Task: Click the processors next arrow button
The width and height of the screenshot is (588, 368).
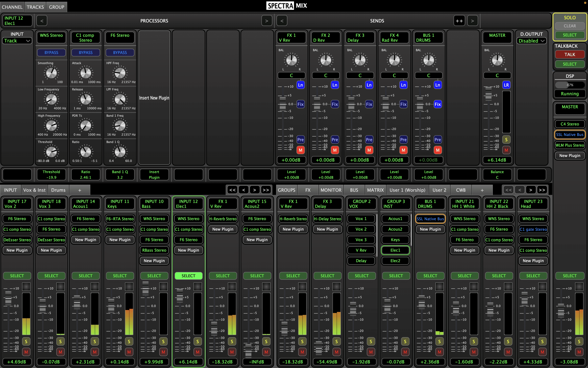Action: tap(267, 21)
